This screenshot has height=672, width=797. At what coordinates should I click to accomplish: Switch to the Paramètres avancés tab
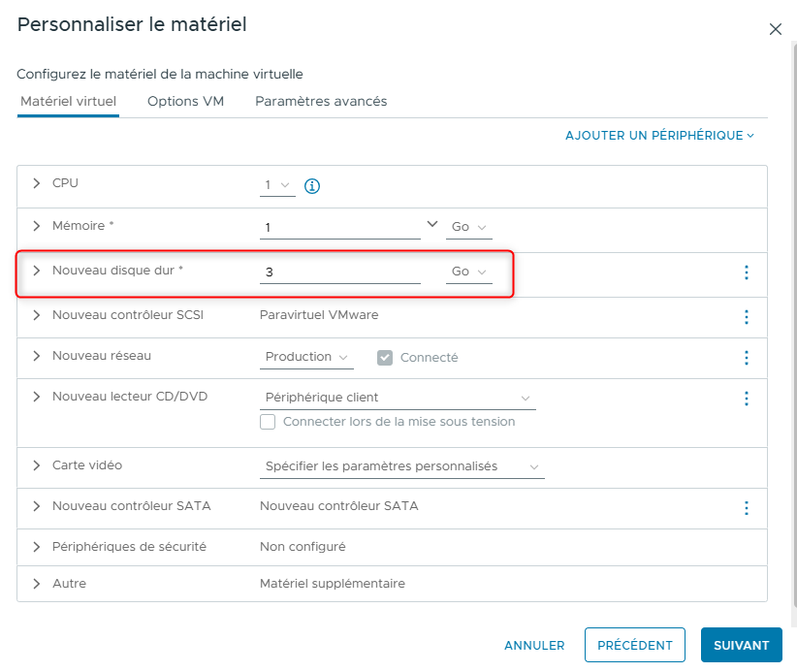coord(321,101)
